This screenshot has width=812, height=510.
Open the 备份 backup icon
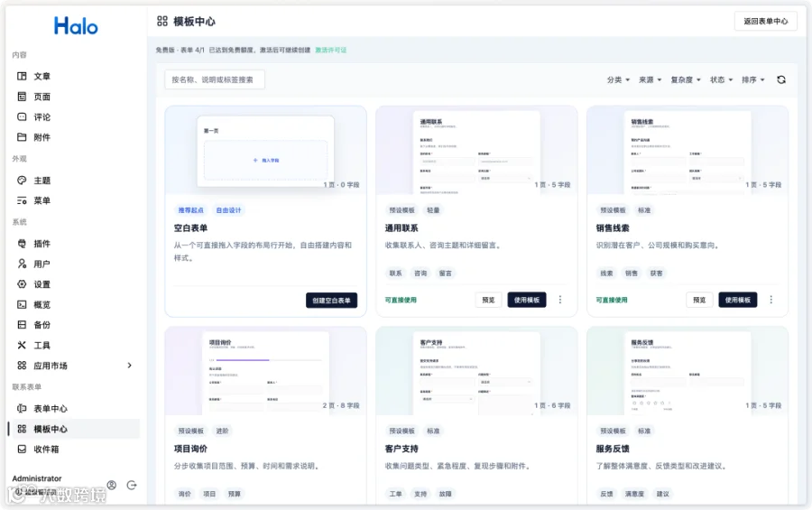[22, 325]
